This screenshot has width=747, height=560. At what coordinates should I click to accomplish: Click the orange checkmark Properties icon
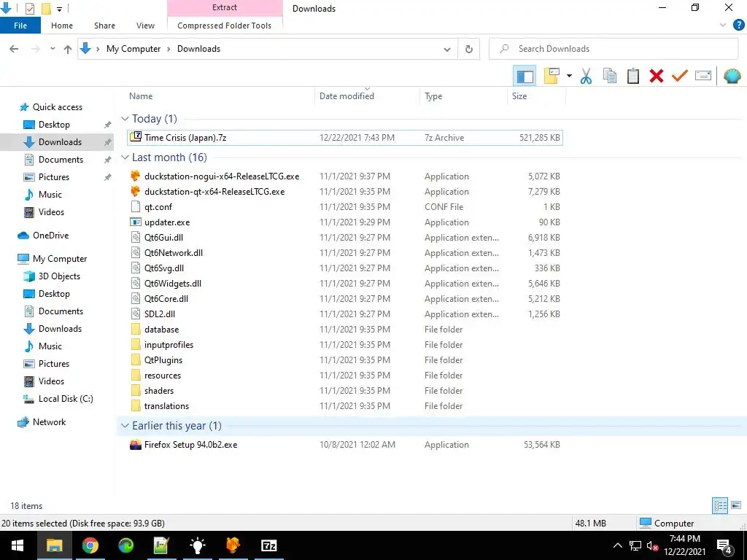pyautogui.click(x=680, y=76)
